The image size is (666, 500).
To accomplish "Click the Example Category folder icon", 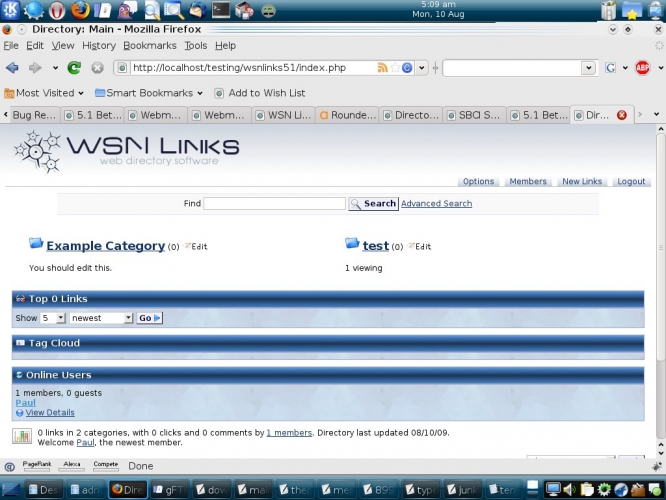I will [36, 244].
